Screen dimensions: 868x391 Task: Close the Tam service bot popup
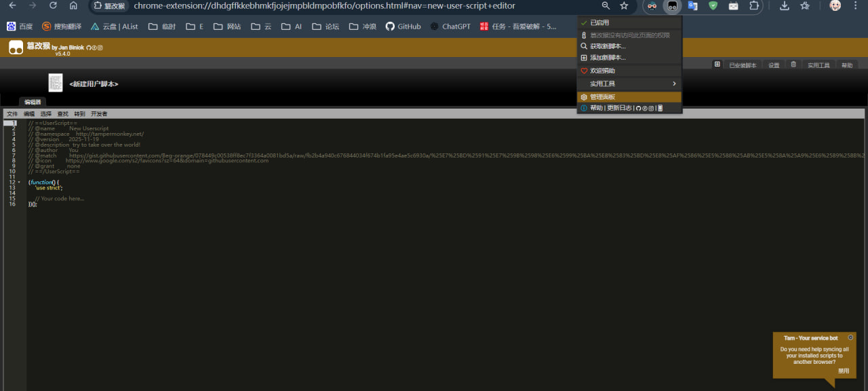851,337
